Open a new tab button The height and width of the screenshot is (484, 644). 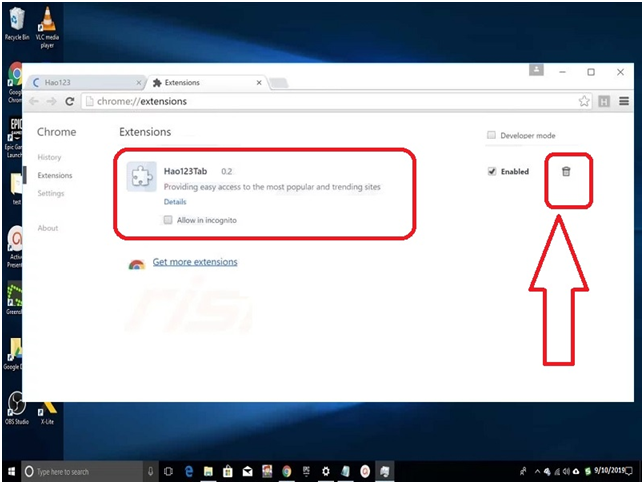tap(279, 83)
